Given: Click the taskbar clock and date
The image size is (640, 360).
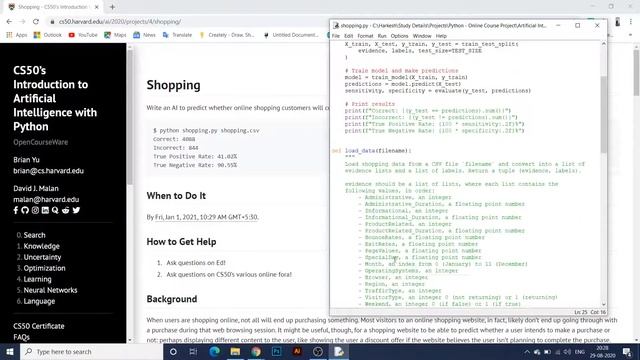Looking at the screenshot, I should [x=602, y=352].
